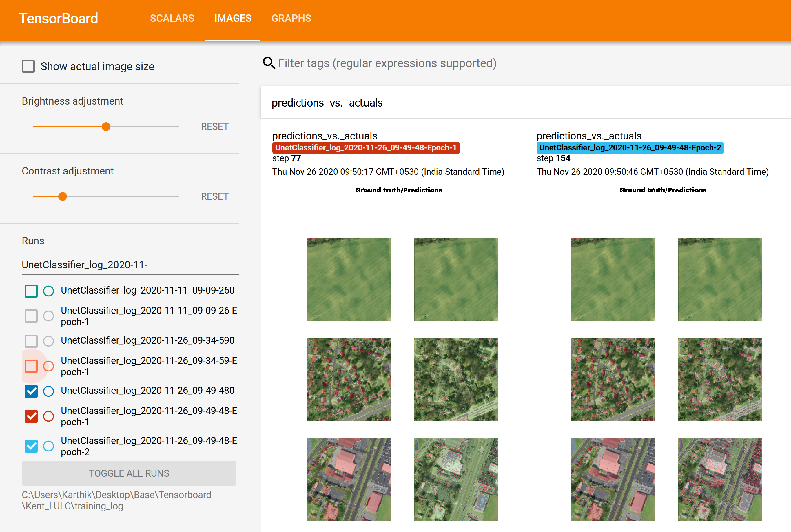Collapse the predictions_vs._actuals category header
The width and height of the screenshot is (791, 532).
(525, 103)
